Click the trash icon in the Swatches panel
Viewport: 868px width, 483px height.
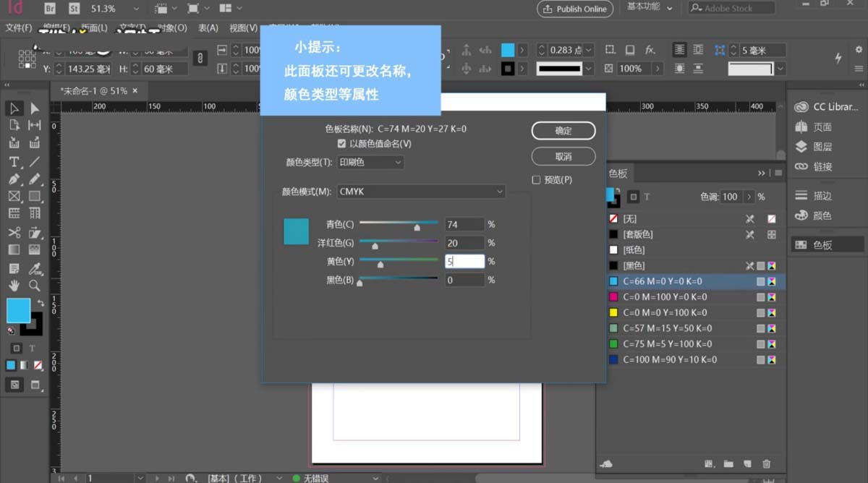pyautogui.click(x=765, y=464)
